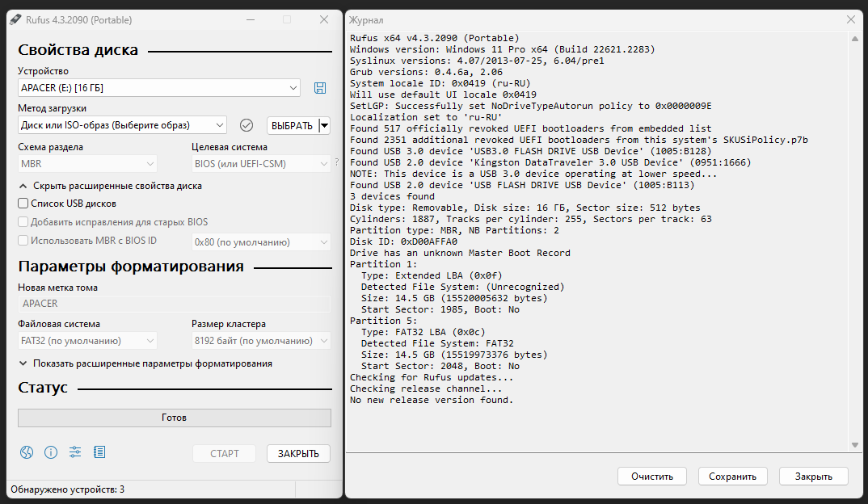Click log line 'No new release version found.'

(x=432, y=400)
